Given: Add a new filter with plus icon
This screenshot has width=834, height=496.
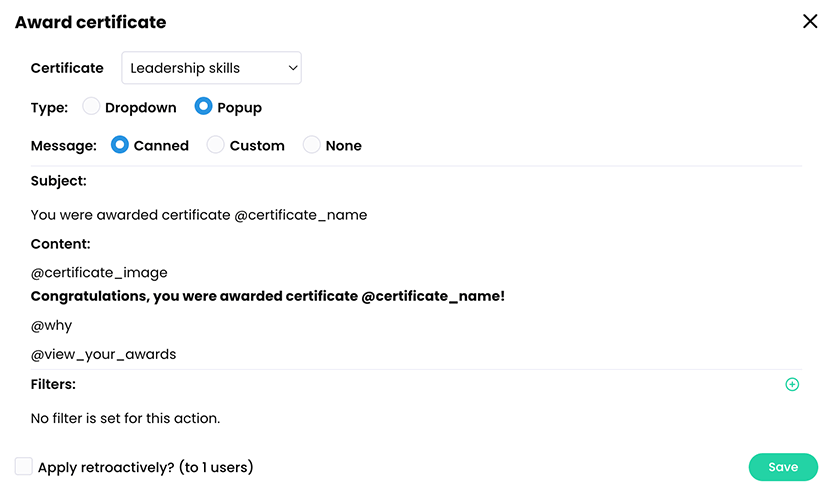Looking at the screenshot, I should tap(792, 384).
